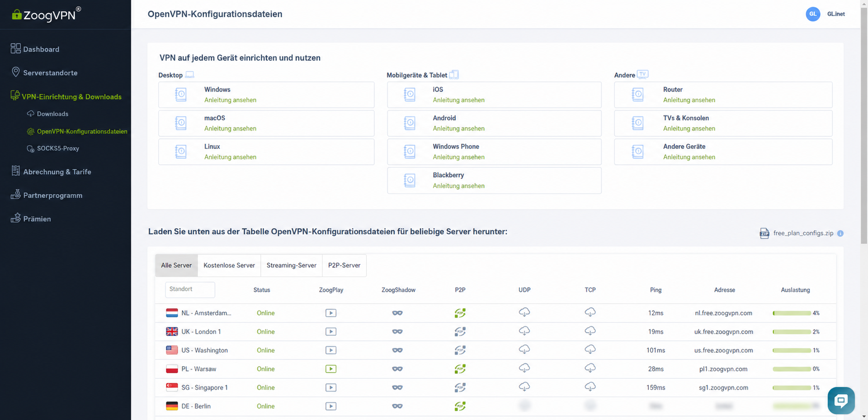This screenshot has width=868, height=420.
Task: View the Android setup guide link
Action: (x=458, y=129)
